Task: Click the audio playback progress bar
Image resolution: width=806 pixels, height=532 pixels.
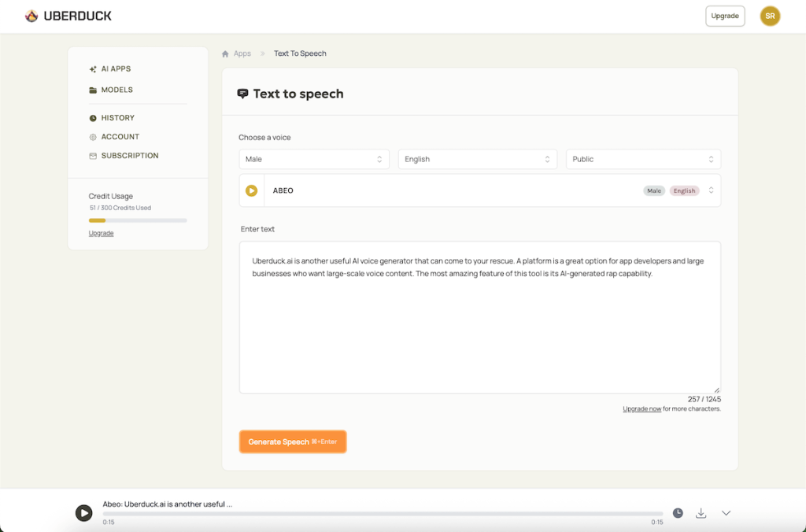Action: (383, 513)
